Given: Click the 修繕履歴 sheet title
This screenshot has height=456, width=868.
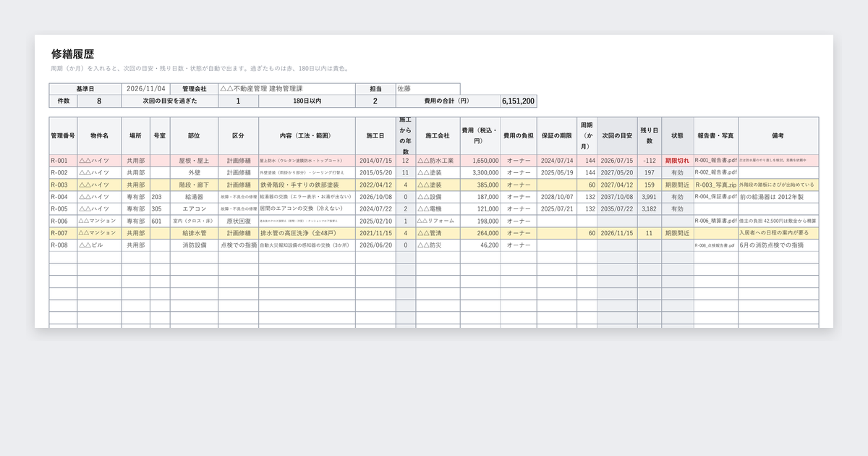Looking at the screenshot, I should [72, 54].
